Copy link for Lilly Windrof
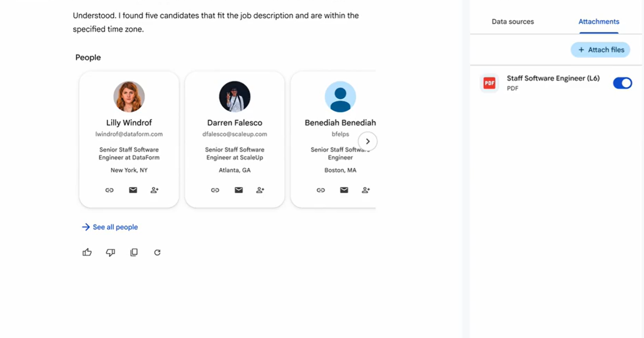 pos(109,190)
